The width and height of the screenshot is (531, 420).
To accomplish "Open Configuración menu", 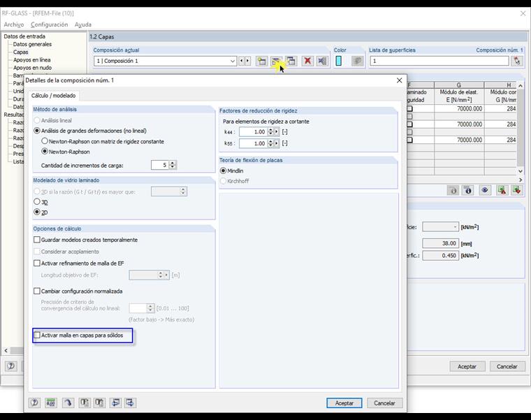I will [49, 24].
